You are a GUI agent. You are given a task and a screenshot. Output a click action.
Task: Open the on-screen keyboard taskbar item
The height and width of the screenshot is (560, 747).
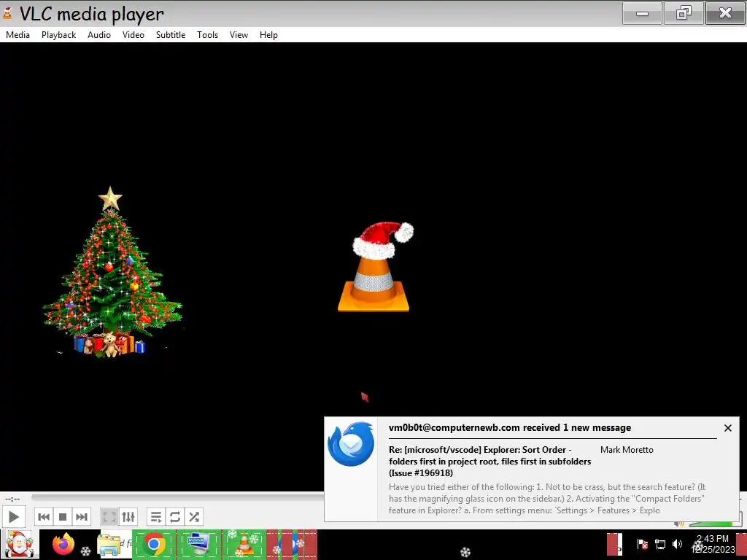(199, 545)
